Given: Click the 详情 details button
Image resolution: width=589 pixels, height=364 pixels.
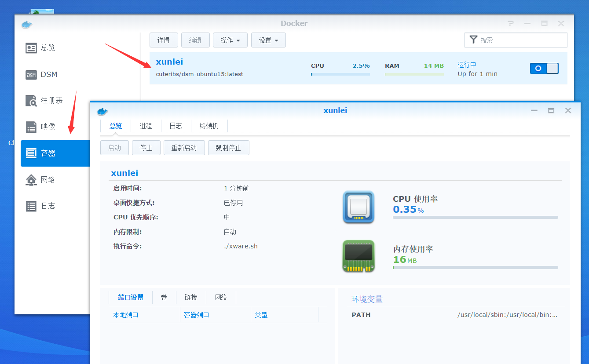Looking at the screenshot, I should [164, 40].
